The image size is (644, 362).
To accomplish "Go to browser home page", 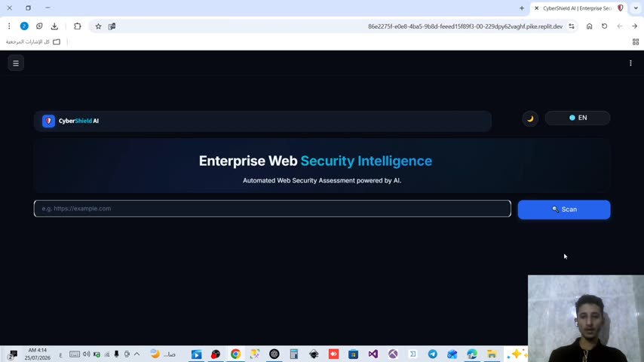I will point(589,26).
